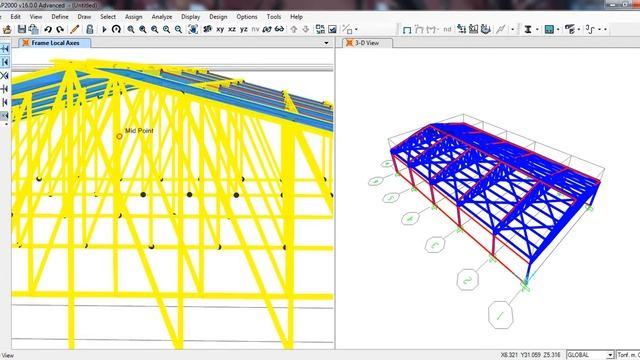This screenshot has width=640, height=360.
Task: Toggle the first snap tool in left toolbar
Action: click(x=5, y=49)
